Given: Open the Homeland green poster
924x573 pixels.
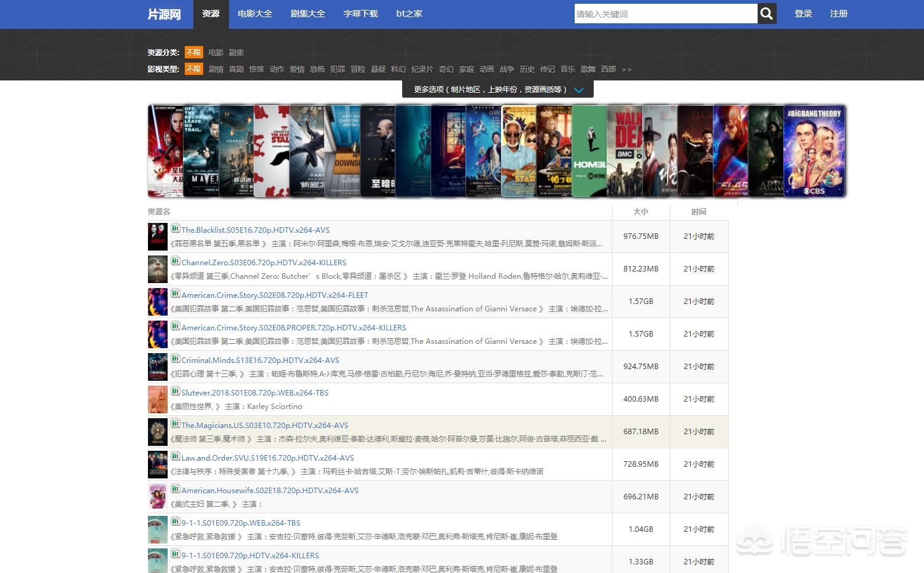Looking at the screenshot, I should pyautogui.click(x=589, y=151).
